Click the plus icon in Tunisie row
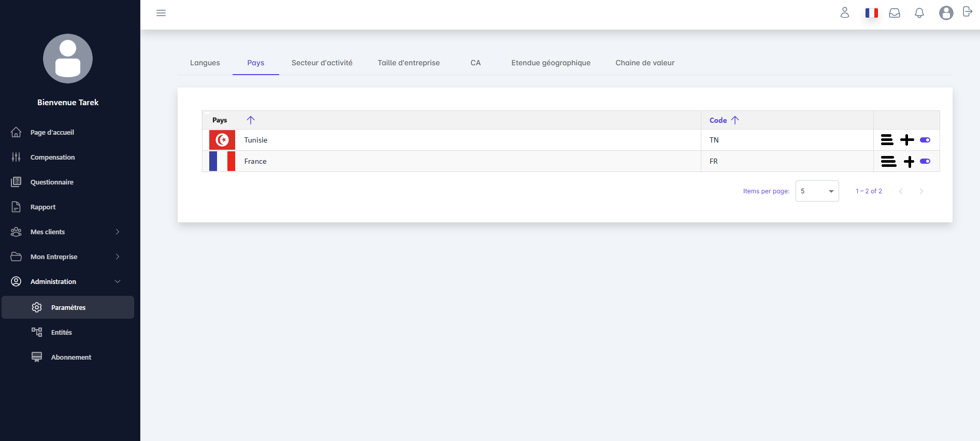This screenshot has height=441, width=980. tap(907, 140)
